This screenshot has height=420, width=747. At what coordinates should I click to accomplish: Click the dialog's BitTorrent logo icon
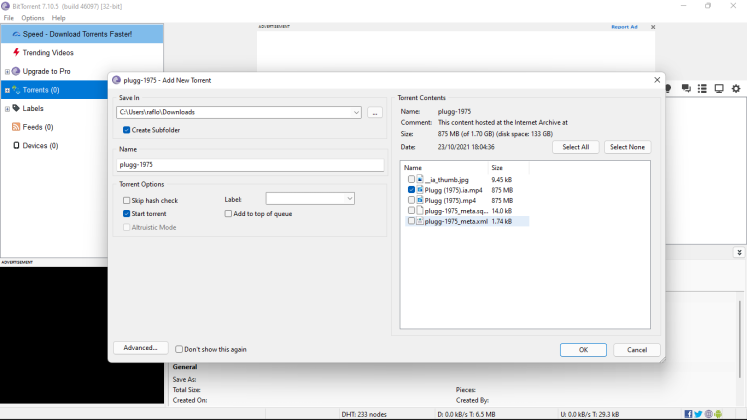[116, 80]
